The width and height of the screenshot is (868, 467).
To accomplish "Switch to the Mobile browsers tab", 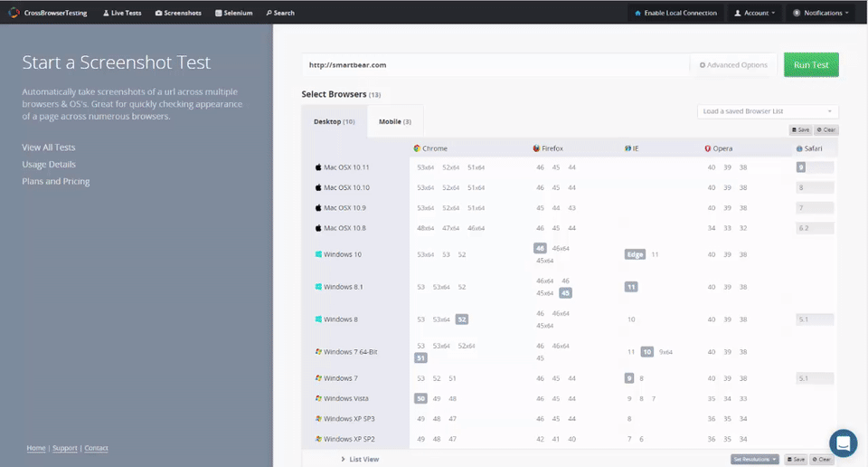I will click(x=395, y=122).
